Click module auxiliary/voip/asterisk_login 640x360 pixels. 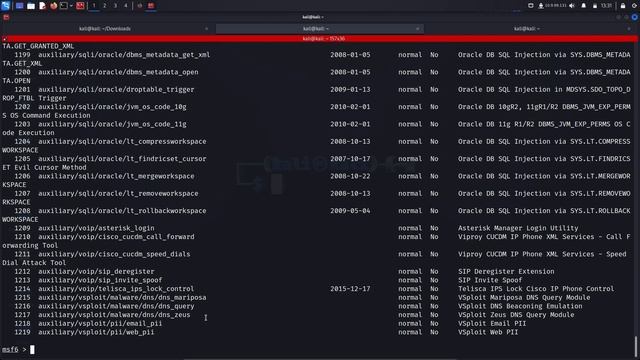coord(96,228)
